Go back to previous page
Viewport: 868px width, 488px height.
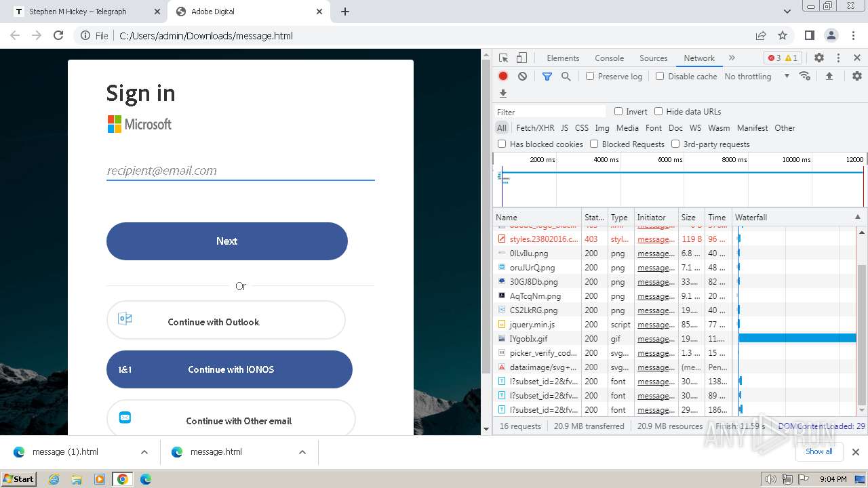[x=15, y=35]
